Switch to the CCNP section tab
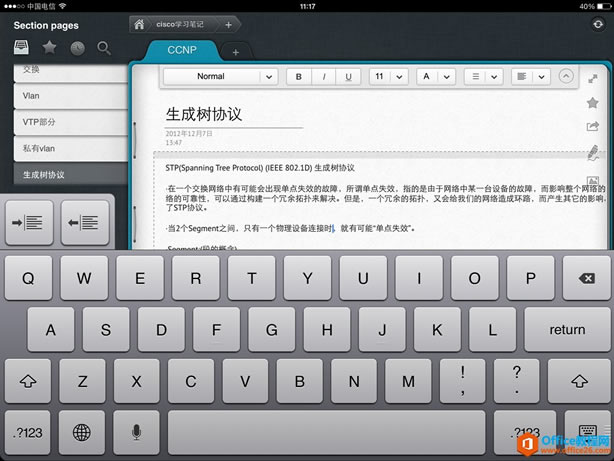 tap(182, 51)
